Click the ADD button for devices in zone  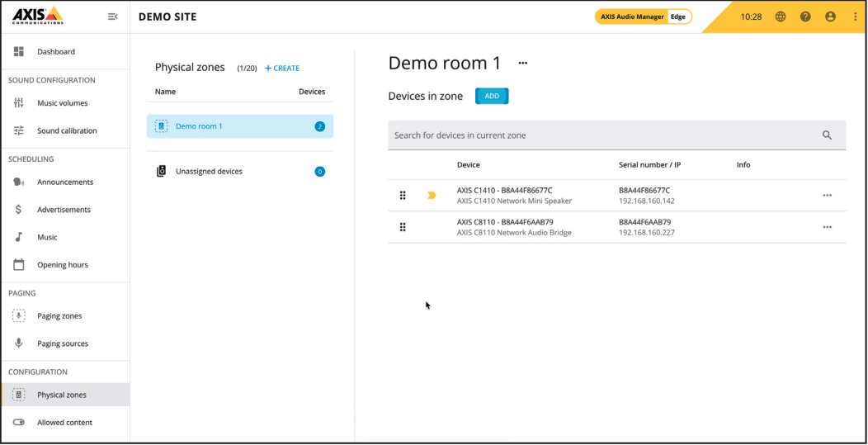point(492,97)
